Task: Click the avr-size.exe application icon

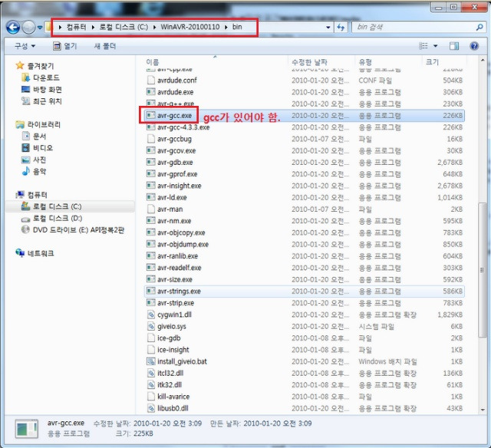Action: coord(151,279)
